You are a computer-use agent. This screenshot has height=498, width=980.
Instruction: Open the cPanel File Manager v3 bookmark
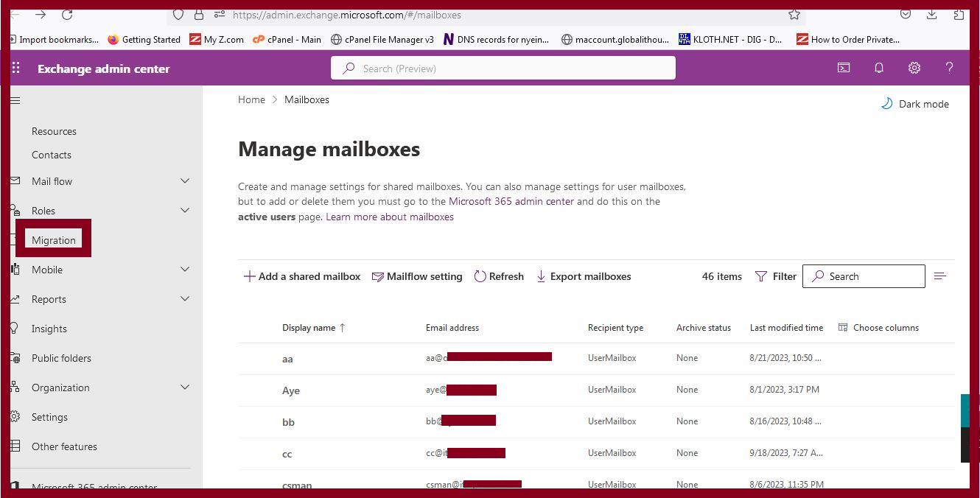point(382,40)
